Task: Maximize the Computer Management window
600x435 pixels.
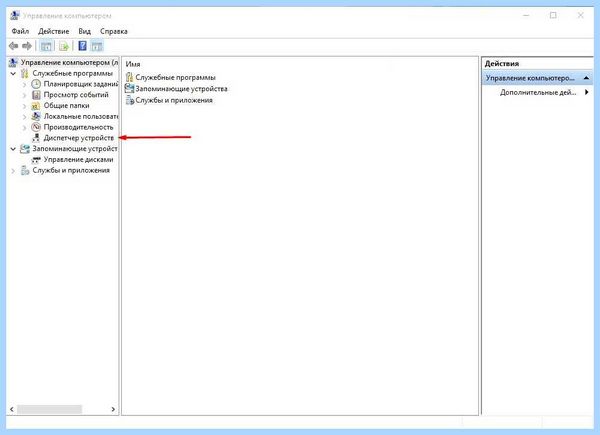Action: point(553,15)
